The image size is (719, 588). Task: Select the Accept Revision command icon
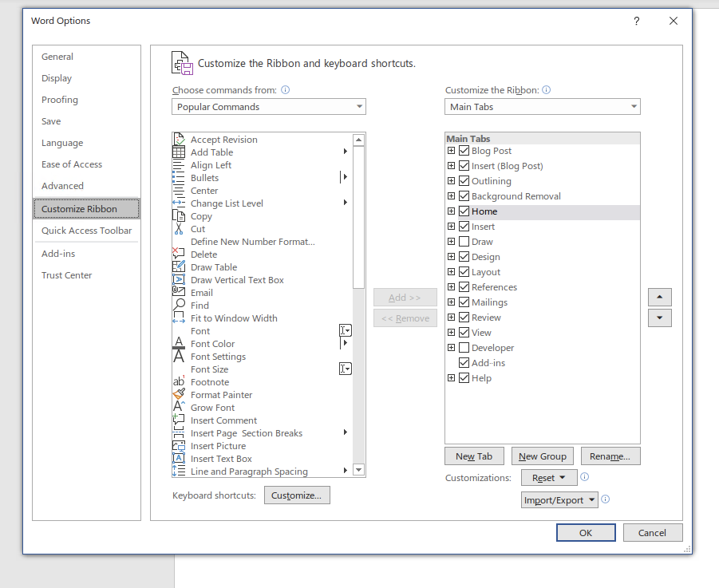click(x=179, y=140)
